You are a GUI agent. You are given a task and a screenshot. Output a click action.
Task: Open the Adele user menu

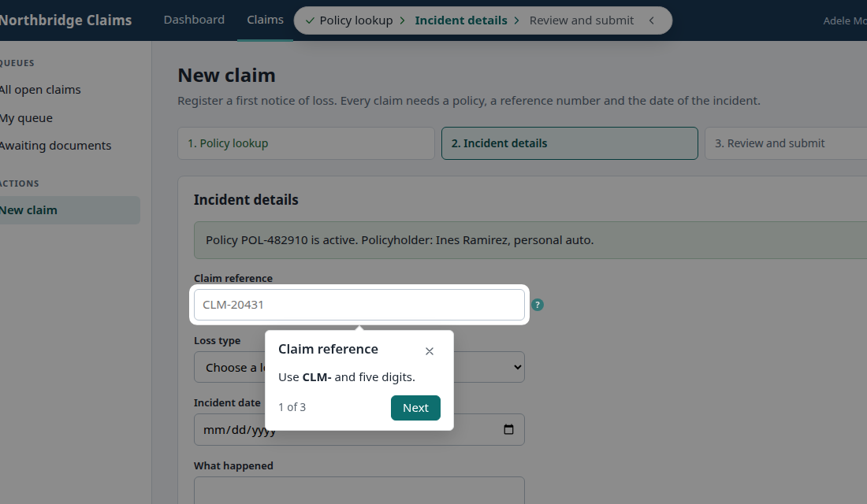tap(845, 20)
